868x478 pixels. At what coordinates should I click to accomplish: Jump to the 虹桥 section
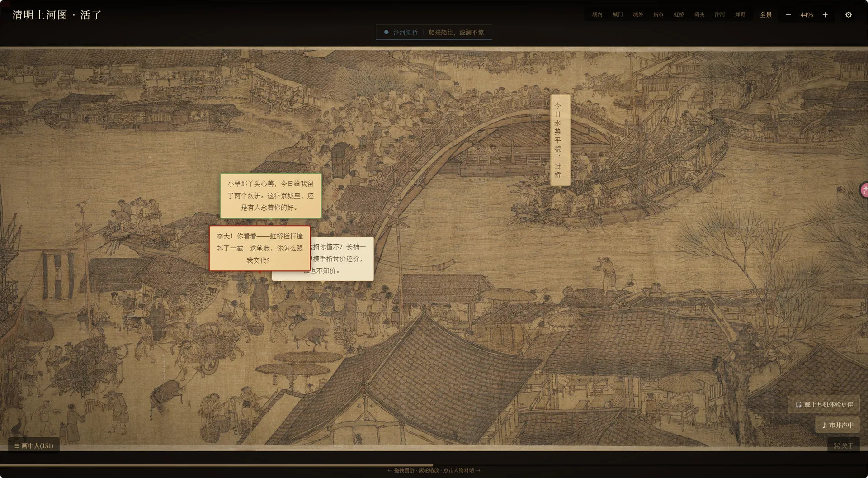[x=679, y=14]
